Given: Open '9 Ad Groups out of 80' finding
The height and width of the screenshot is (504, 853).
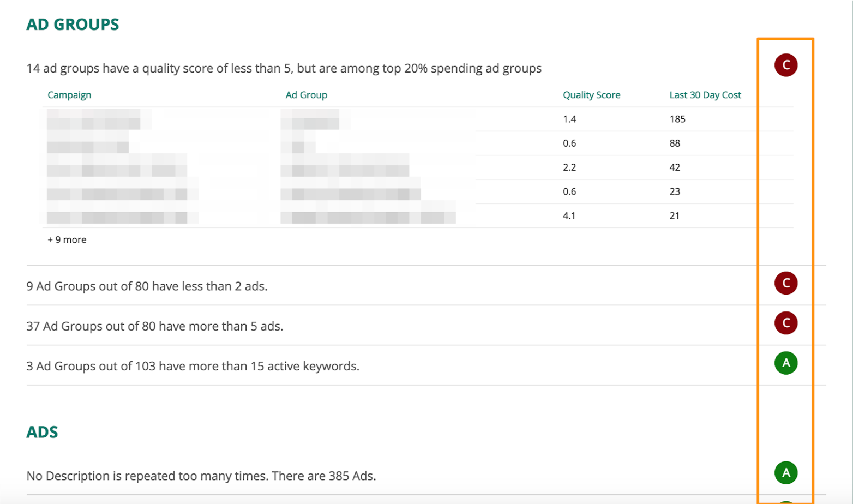Looking at the screenshot, I should (147, 286).
